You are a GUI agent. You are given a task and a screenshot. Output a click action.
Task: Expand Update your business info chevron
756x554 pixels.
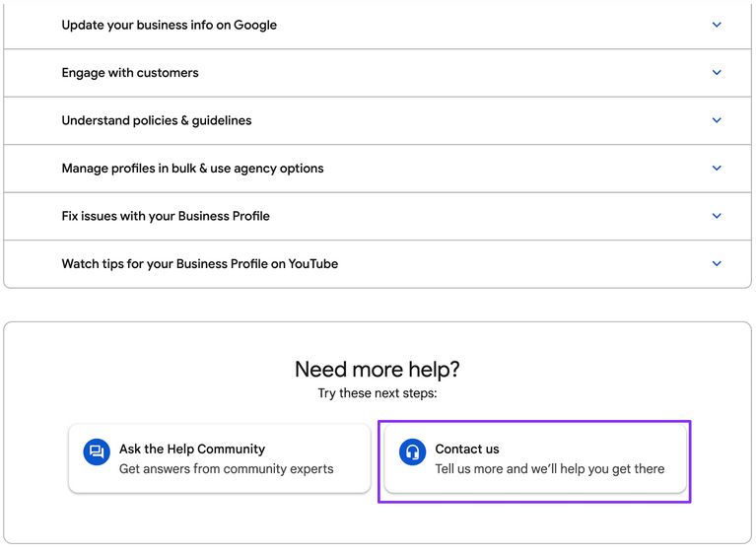coord(717,25)
